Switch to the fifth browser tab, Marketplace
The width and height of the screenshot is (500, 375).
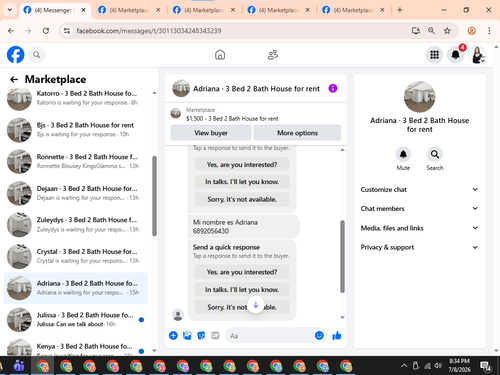[x=353, y=10]
